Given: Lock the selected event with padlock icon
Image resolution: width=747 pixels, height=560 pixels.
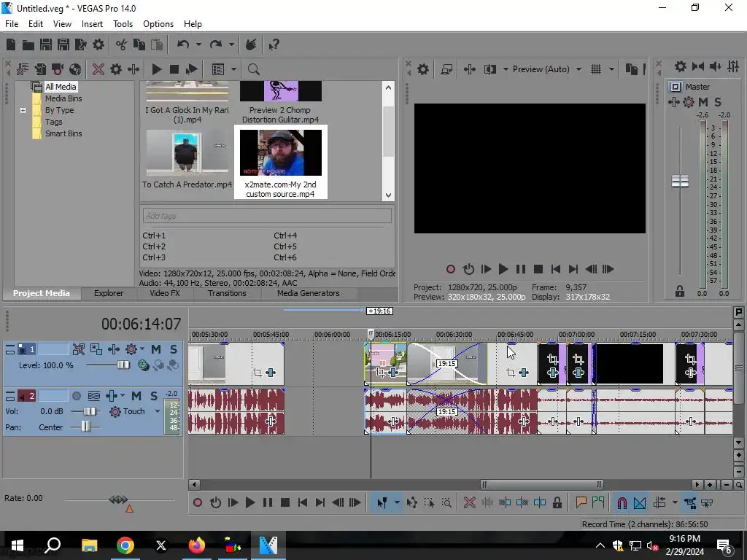Looking at the screenshot, I should tap(557, 503).
